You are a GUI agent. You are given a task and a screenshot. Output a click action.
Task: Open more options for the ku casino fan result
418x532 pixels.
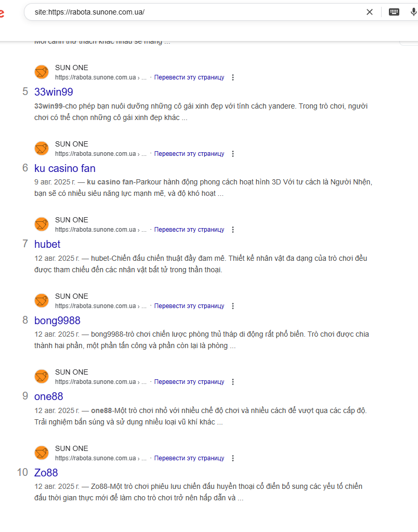pos(233,154)
